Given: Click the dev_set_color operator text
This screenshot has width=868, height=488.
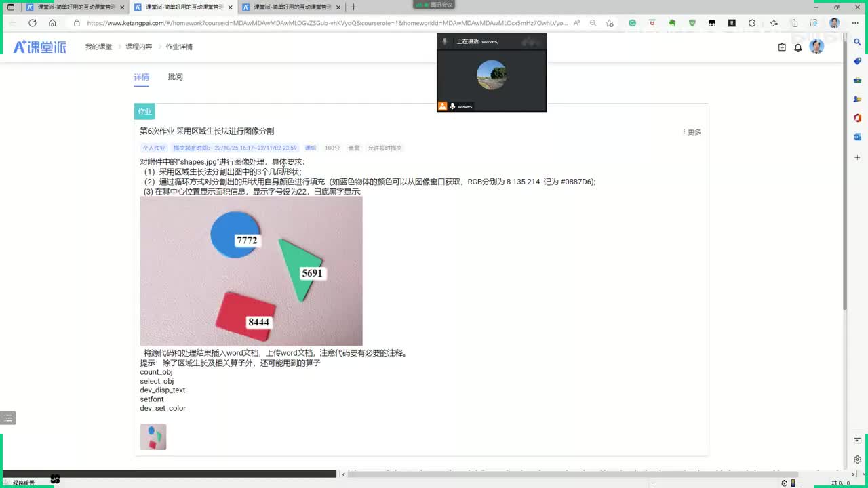Looking at the screenshot, I should (163, 408).
